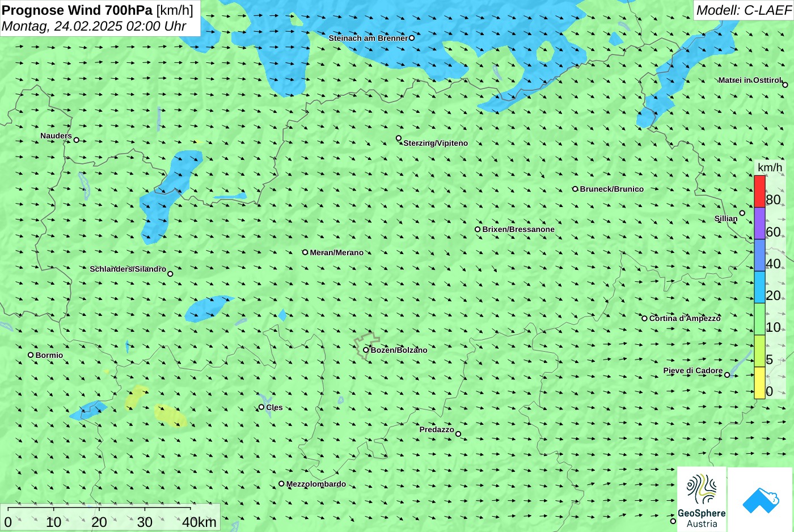Image resolution: width=794 pixels, height=532 pixels.
Task: Click the 'Bruneck/Brunico' label text
Action: (x=612, y=189)
